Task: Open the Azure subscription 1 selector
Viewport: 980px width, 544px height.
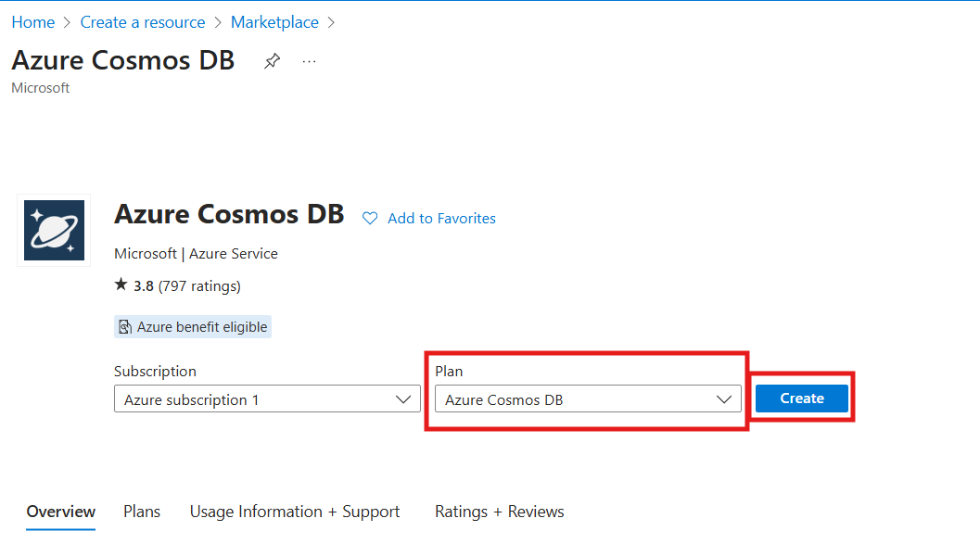Action: [x=267, y=399]
